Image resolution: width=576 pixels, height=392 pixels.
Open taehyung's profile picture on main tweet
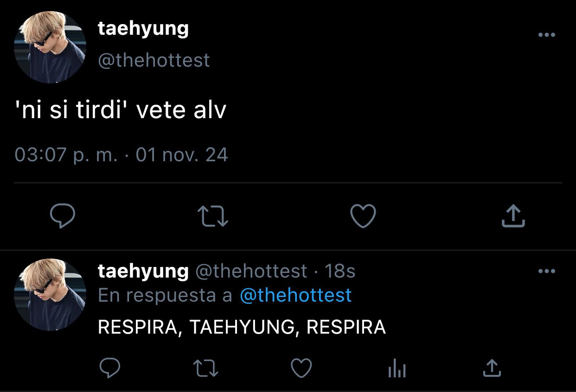point(50,47)
